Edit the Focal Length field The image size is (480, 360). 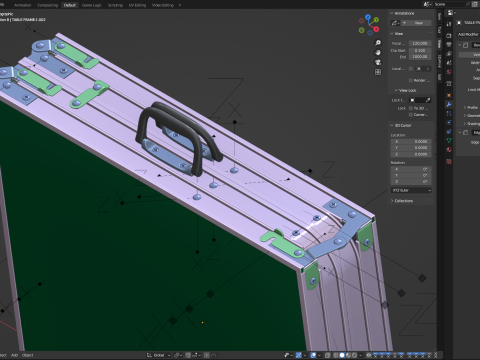(x=420, y=43)
